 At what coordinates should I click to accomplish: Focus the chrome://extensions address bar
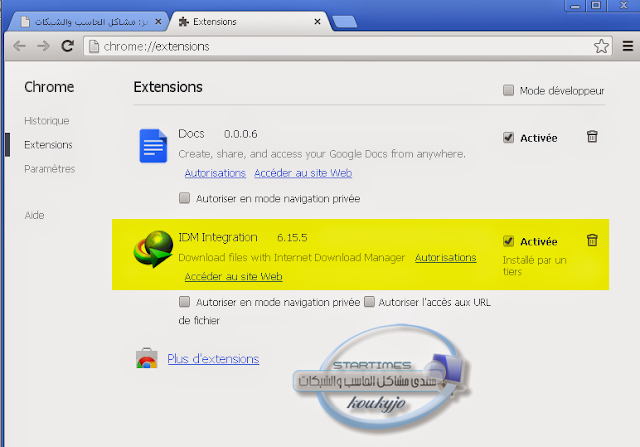[347, 46]
